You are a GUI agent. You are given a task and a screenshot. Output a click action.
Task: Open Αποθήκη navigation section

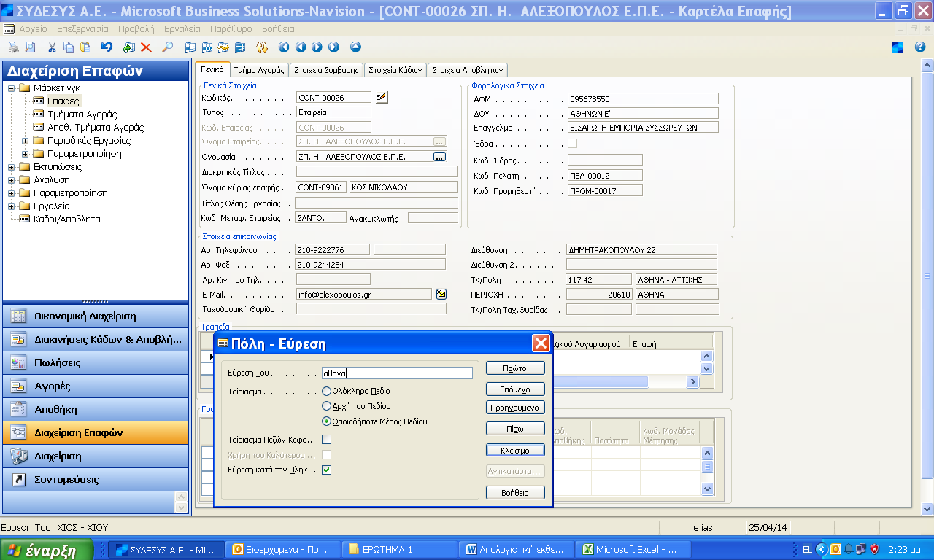click(95, 410)
